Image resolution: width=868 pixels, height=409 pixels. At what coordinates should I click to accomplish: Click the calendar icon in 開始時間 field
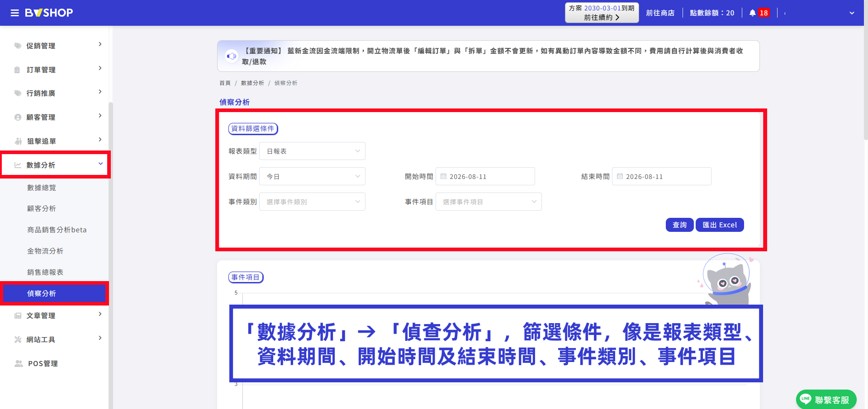coord(443,176)
